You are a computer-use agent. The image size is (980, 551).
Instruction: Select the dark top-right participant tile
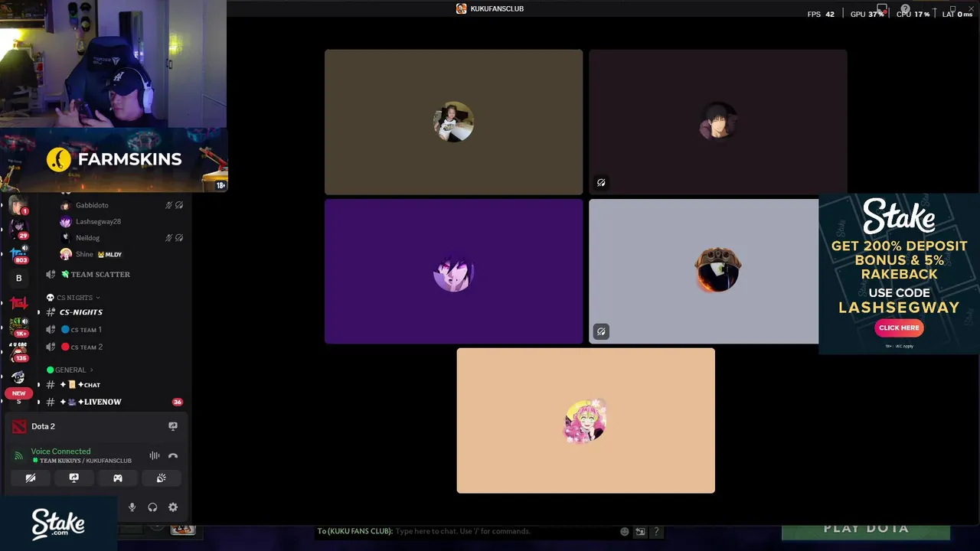pyautogui.click(x=718, y=122)
